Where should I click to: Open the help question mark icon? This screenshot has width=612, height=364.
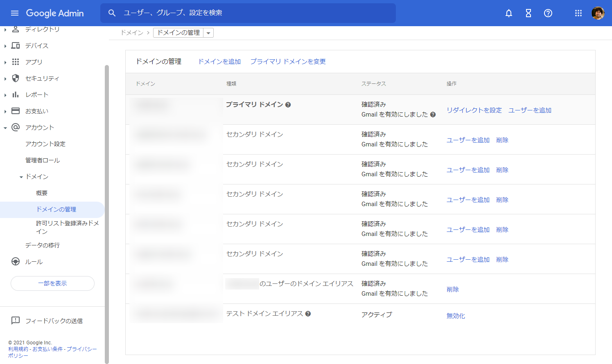tap(548, 13)
